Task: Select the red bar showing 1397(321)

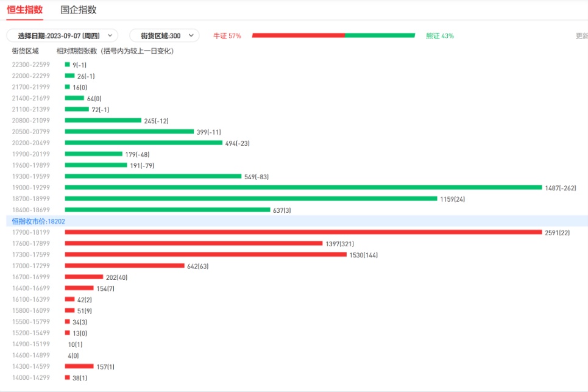Action: (x=193, y=243)
